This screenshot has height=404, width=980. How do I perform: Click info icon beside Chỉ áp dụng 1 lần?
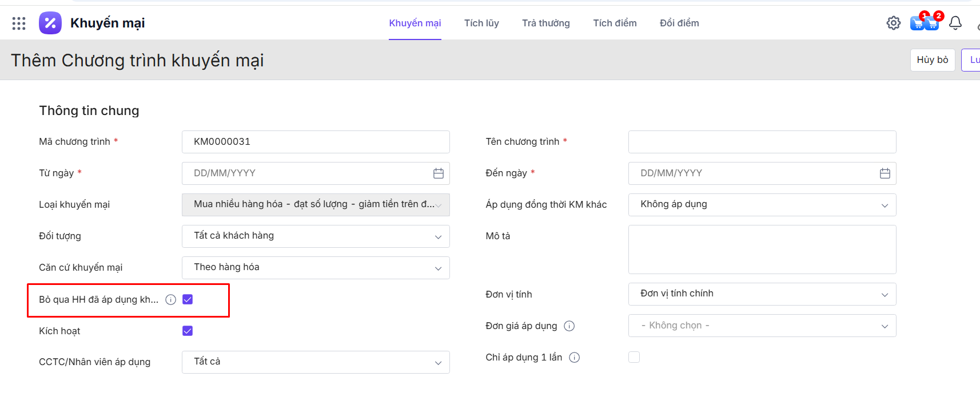575,358
